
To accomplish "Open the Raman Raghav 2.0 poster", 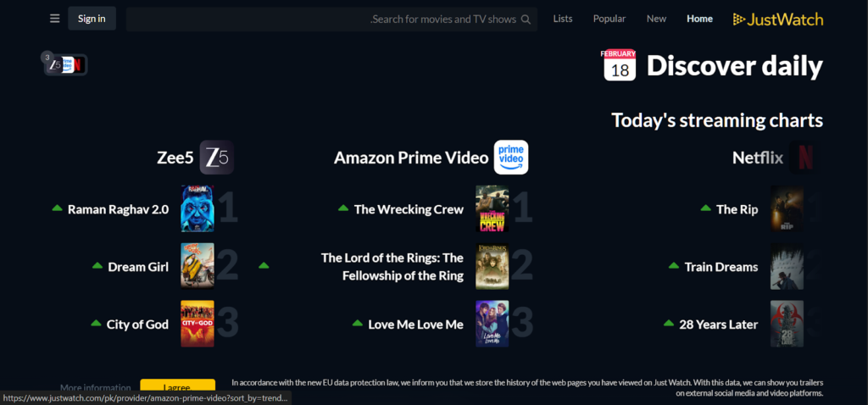I will (x=197, y=208).
